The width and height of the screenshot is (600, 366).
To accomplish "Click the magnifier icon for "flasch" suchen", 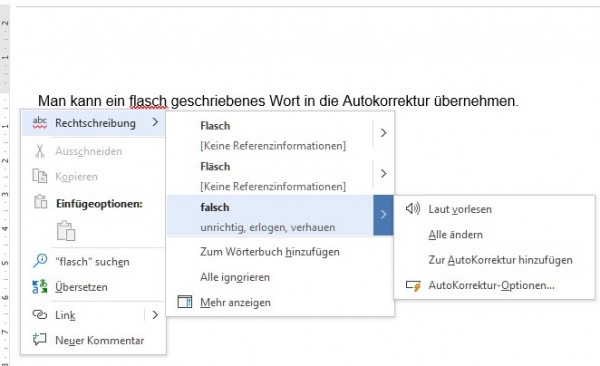I will tap(39, 261).
